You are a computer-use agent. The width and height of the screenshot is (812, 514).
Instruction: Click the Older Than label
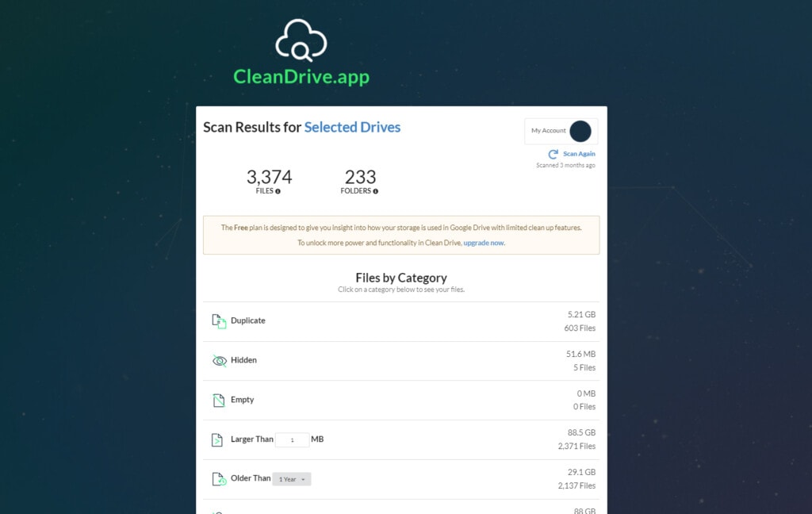(251, 478)
